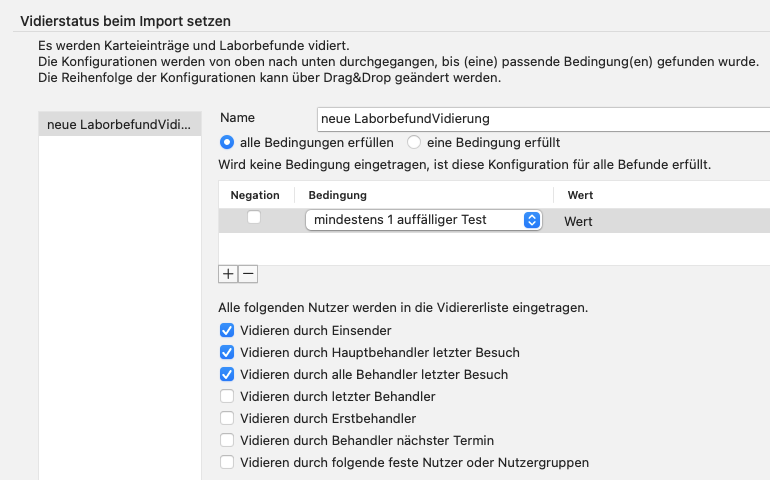Select 'eine Bedingung erfüllt' radio button
Viewport: 770px width, 480px height.
[x=414, y=142]
